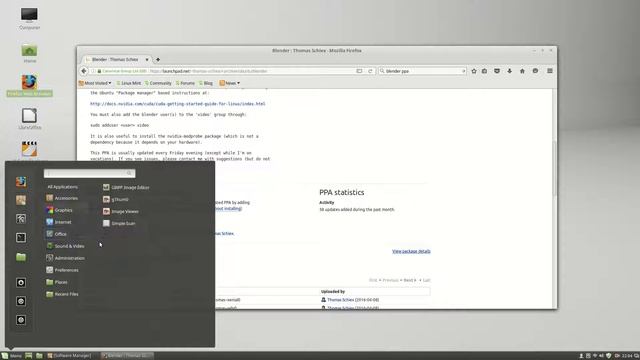Screen dimensions: 640x360
Task: Select All Applications category in menu
Action: point(62,187)
